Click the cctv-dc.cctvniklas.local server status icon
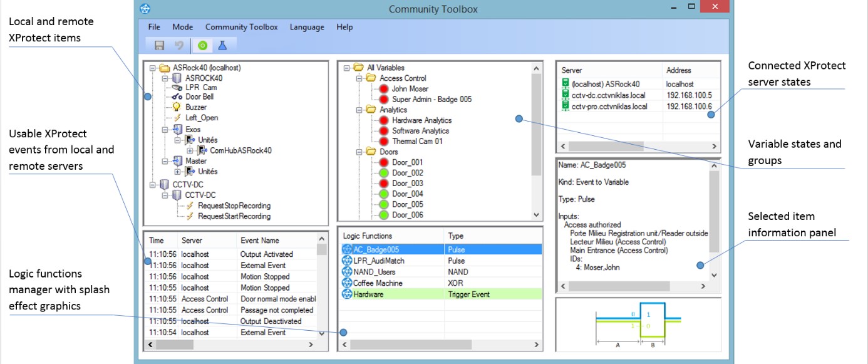868x364 pixels. click(x=565, y=95)
